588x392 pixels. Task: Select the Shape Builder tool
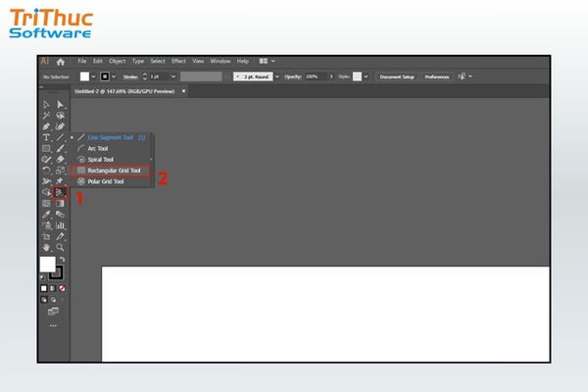point(46,192)
